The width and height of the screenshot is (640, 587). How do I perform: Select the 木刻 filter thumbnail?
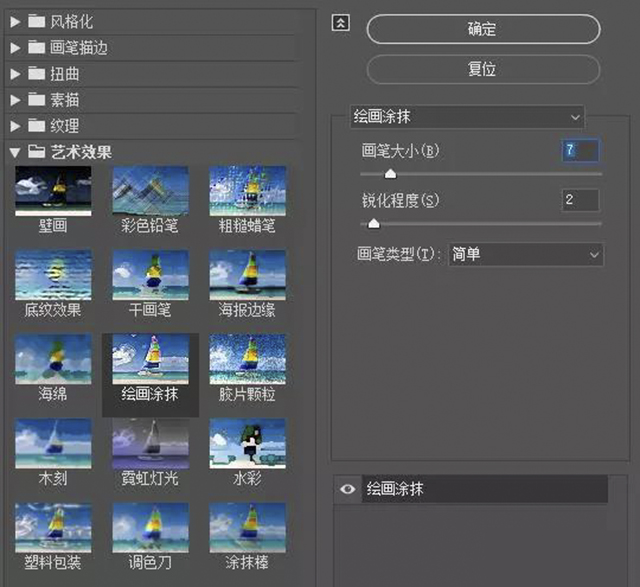[x=53, y=444]
